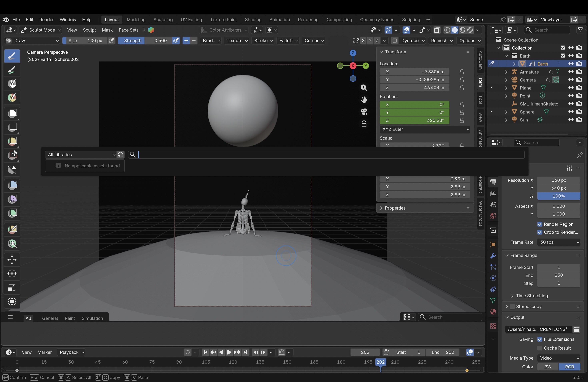Open the Frame Rate 30 fps dropdown

point(559,242)
